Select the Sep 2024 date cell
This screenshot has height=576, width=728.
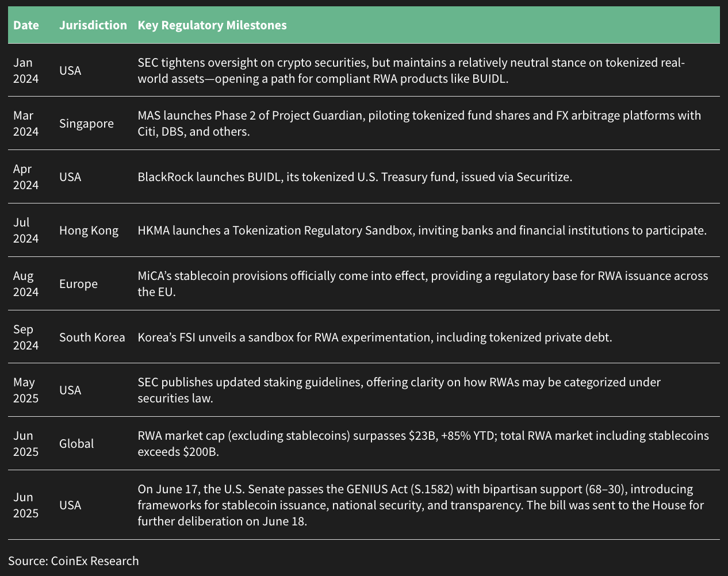pyautogui.click(x=26, y=337)
